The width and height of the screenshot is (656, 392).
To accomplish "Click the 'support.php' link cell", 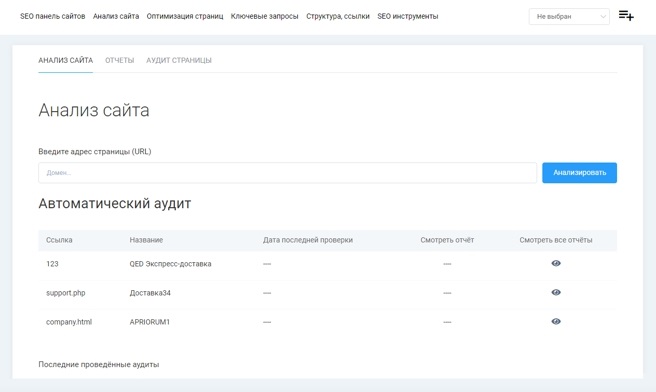I will coord(66,293).
